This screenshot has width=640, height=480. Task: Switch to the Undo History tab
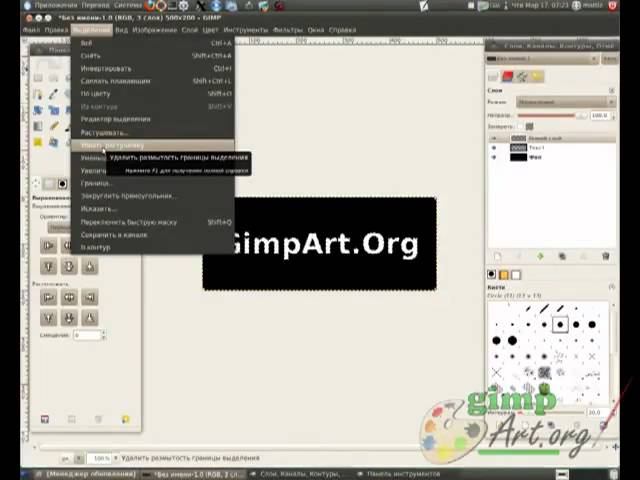click(537, 76)
